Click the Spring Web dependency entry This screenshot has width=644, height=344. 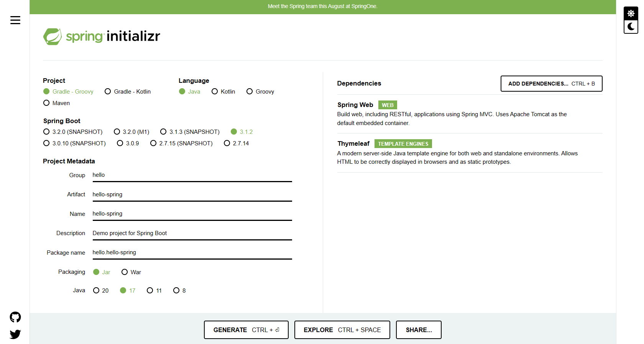pyautogui.click(x=470, y=114)
